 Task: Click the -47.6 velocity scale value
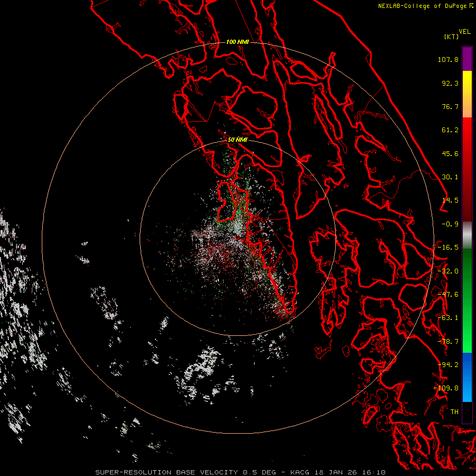pyautogui.click(x=448, y=295)
